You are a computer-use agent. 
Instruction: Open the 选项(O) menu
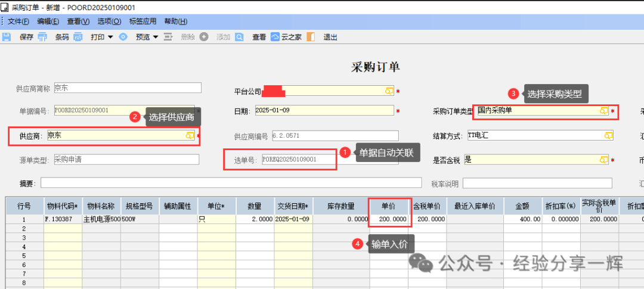click(109, 21)
